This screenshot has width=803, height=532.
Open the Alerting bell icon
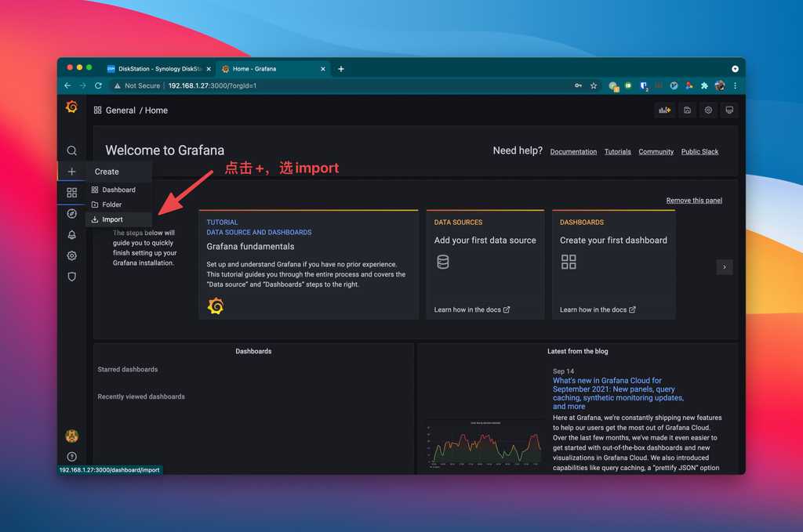tap(71, 234)
